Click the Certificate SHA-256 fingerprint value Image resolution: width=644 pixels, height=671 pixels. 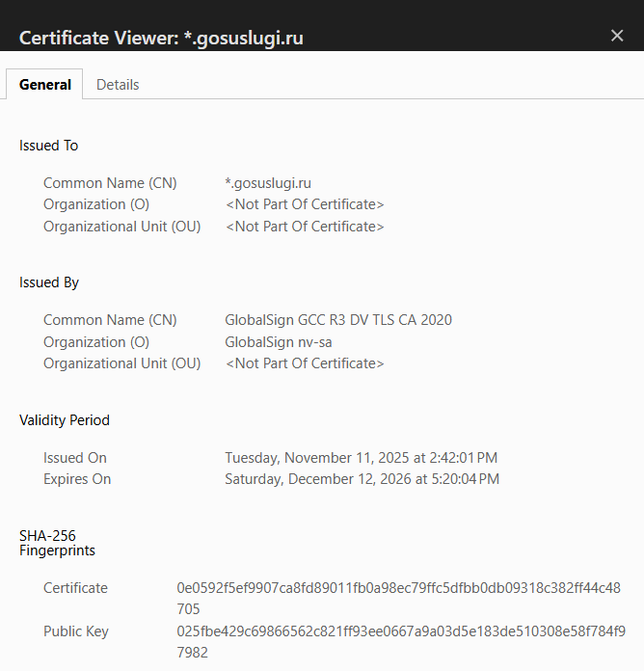[399, 599]
